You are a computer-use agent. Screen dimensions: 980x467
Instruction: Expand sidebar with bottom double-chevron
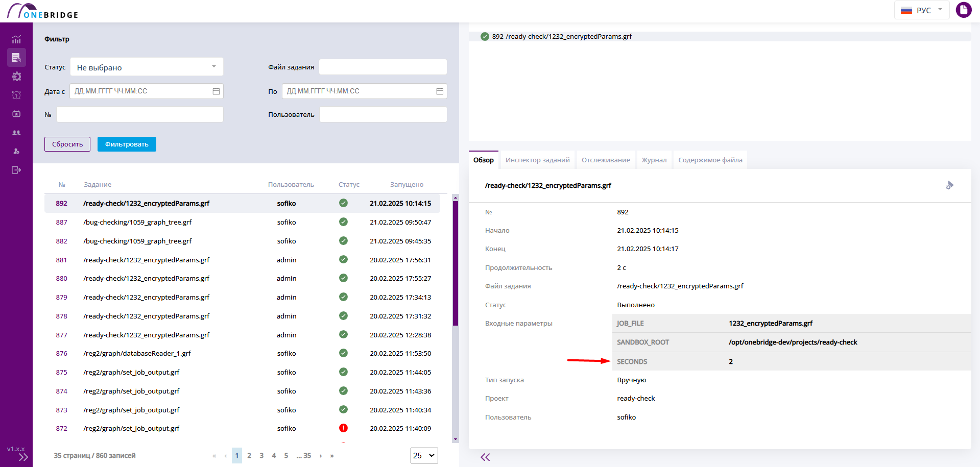click(23, 457)
